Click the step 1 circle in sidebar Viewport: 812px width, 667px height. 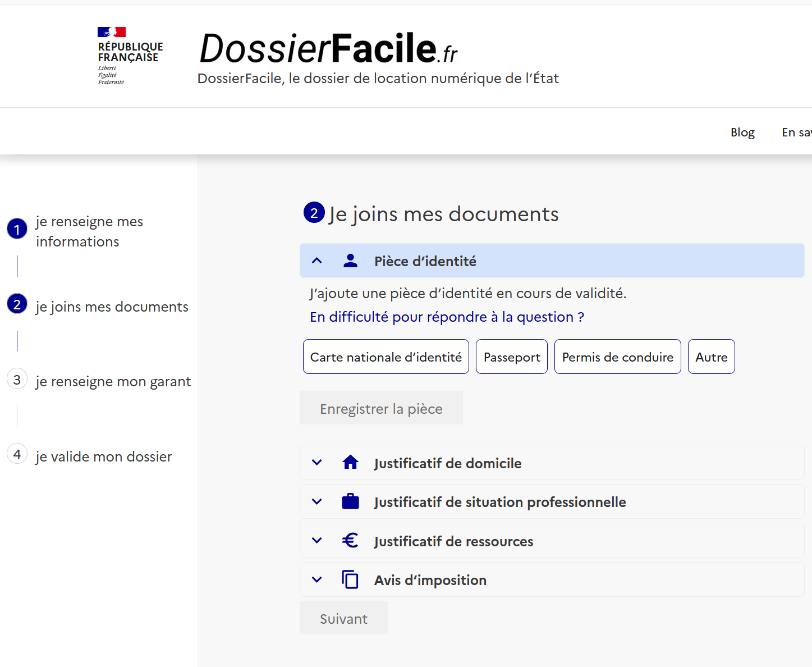pyautogui.click(x=17, y=229)
